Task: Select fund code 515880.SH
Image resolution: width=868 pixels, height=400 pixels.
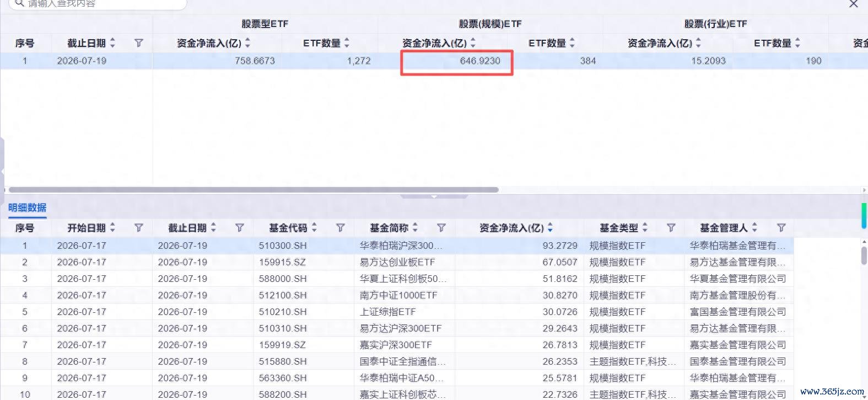Action: point(283,361)
